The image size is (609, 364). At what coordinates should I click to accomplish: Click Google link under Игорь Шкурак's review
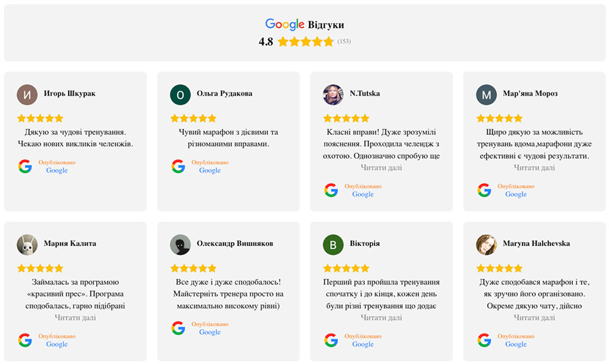[x=57, y=170]
